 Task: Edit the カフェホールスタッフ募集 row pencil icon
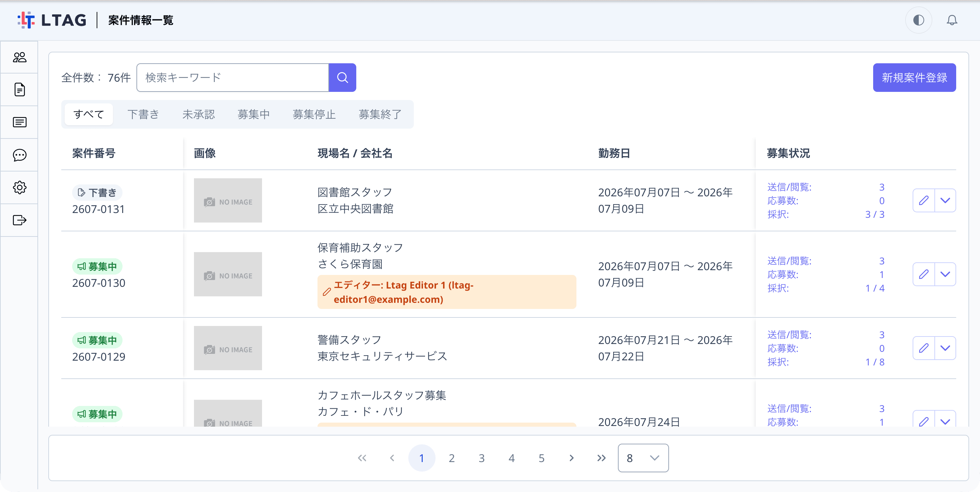click(923, 419)
